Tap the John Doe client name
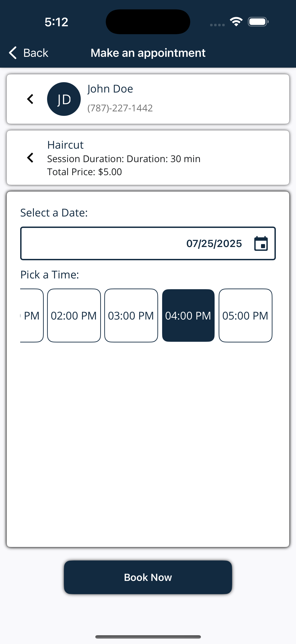 [x=110, y=89]
